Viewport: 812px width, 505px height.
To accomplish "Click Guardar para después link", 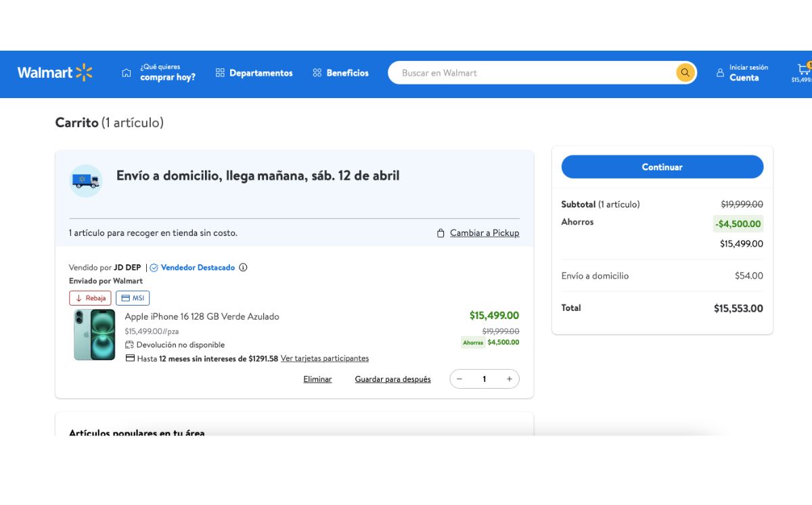I will (392, 379).
